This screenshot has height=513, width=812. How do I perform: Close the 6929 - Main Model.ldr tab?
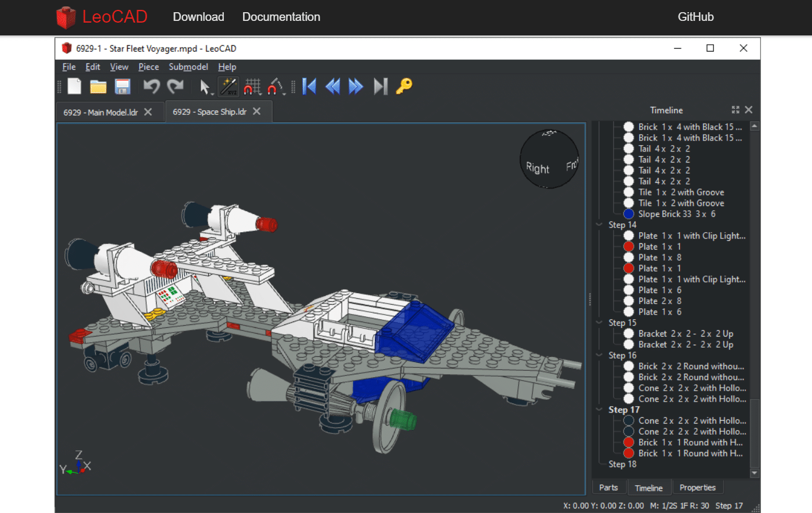148,112
